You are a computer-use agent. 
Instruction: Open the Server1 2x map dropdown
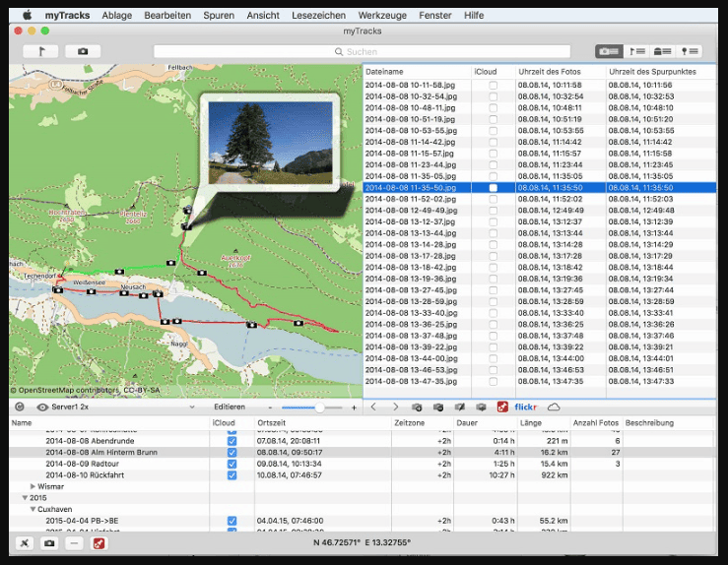(x=123, y=408)
